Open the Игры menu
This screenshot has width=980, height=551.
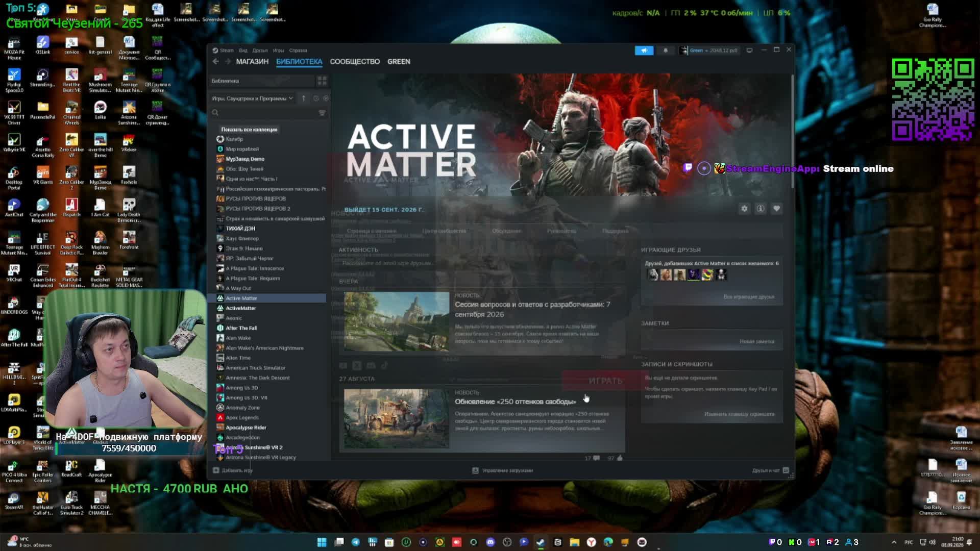278,51
